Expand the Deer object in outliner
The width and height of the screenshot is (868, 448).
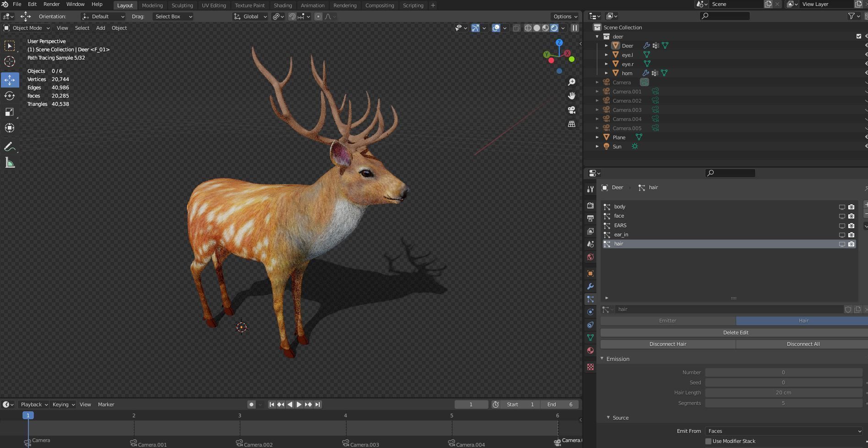click(x=606, y=46)
